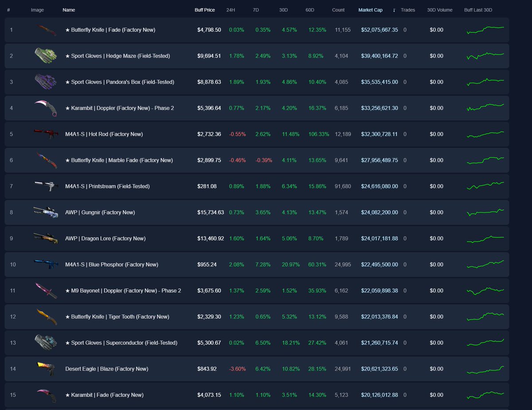
Task: Click the Buff Last 30D header
Action: [x=478, y=10]
